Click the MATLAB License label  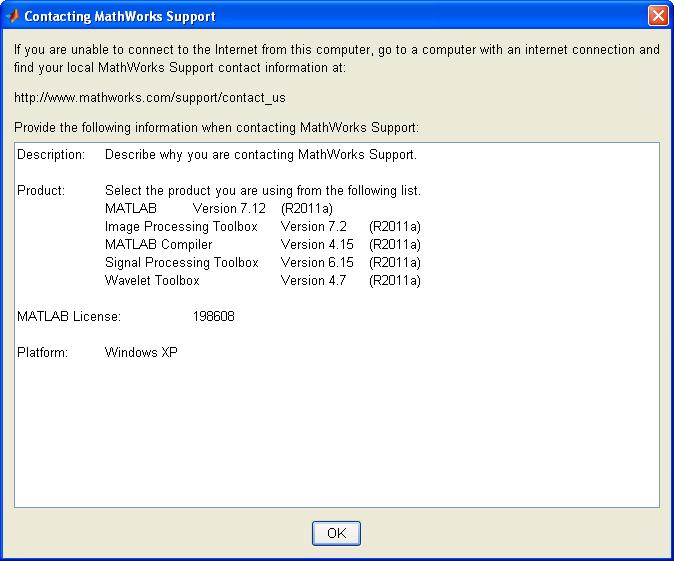coord(69,317)
